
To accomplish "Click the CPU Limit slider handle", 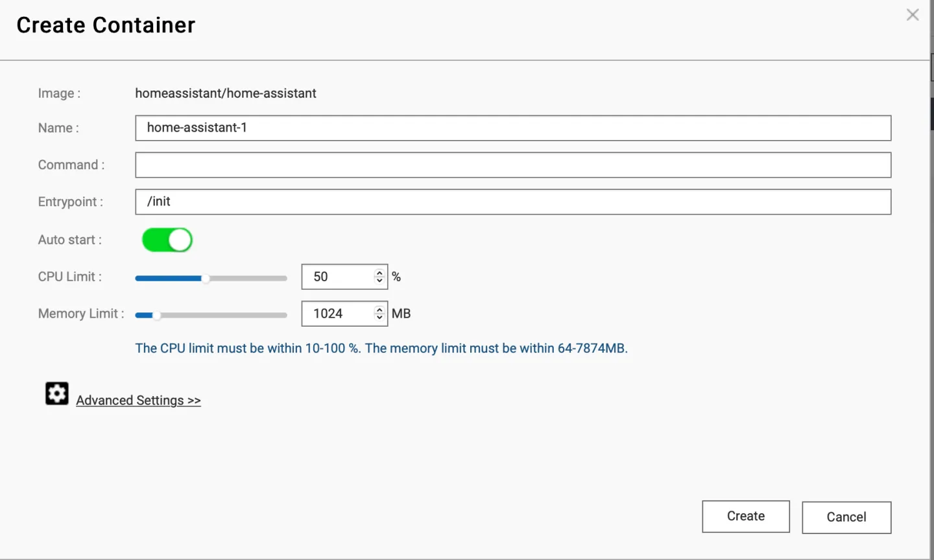I will (x=206, y=279).
